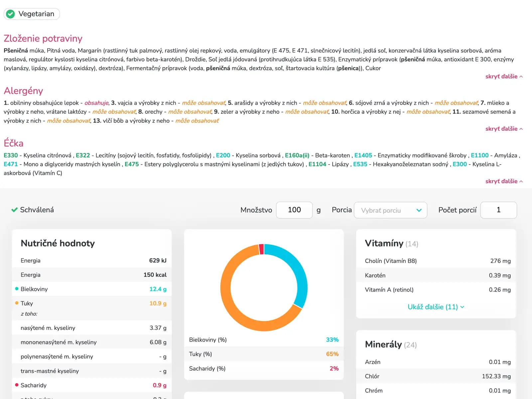Collapse the Zloženie potraviny section
Screen dimensions: 532x399
pyautogui.click(x=504, y=76)
